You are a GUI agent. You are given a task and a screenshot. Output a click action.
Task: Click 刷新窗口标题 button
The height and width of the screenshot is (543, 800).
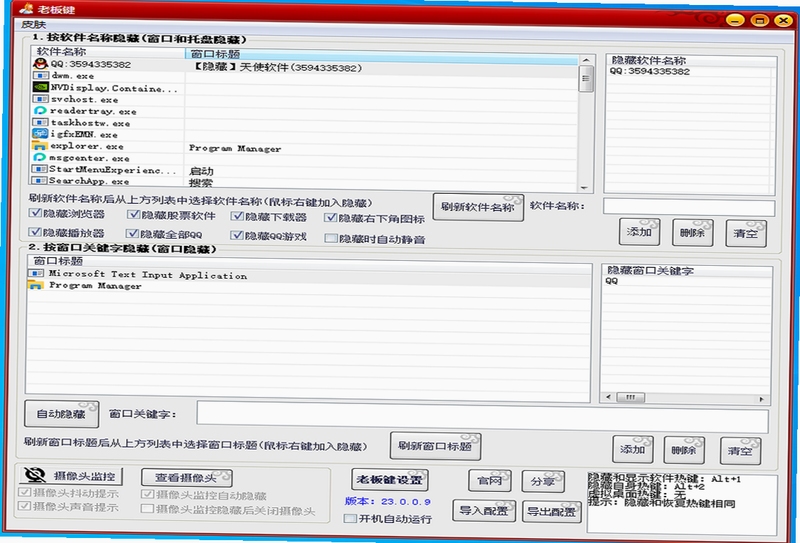(x=435, y=446)
